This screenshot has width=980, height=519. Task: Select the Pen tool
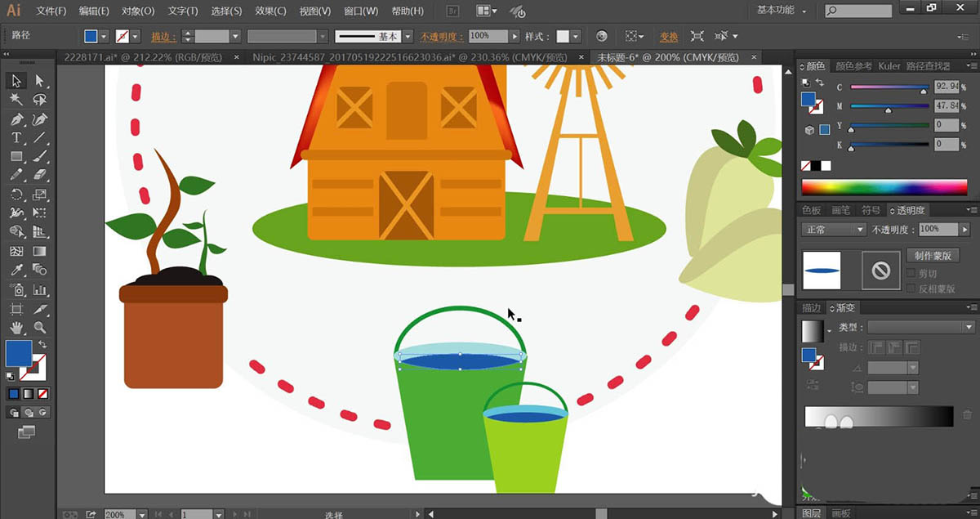(16, 119)
